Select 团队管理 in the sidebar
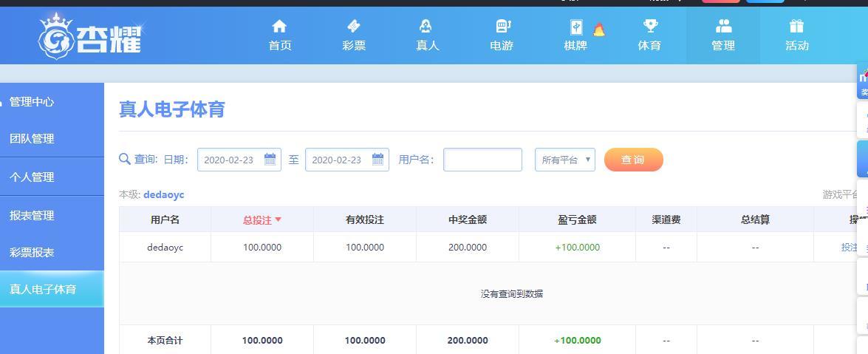 32,138
